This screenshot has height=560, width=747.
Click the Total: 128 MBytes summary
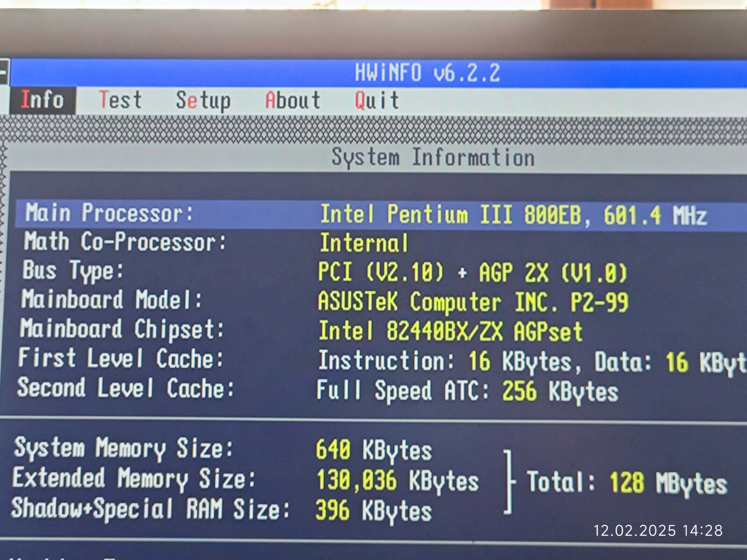(627, 482)
